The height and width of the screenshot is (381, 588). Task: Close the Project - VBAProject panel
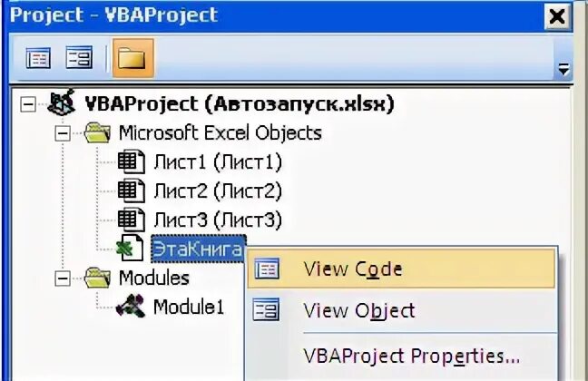tap(558, 16)
